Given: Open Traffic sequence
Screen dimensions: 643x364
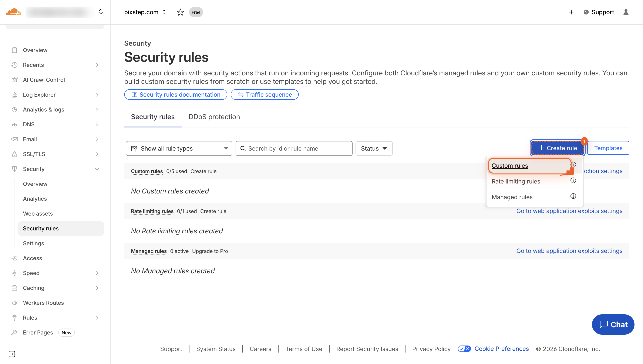Looking at the screenshot, I should point(265,95).
